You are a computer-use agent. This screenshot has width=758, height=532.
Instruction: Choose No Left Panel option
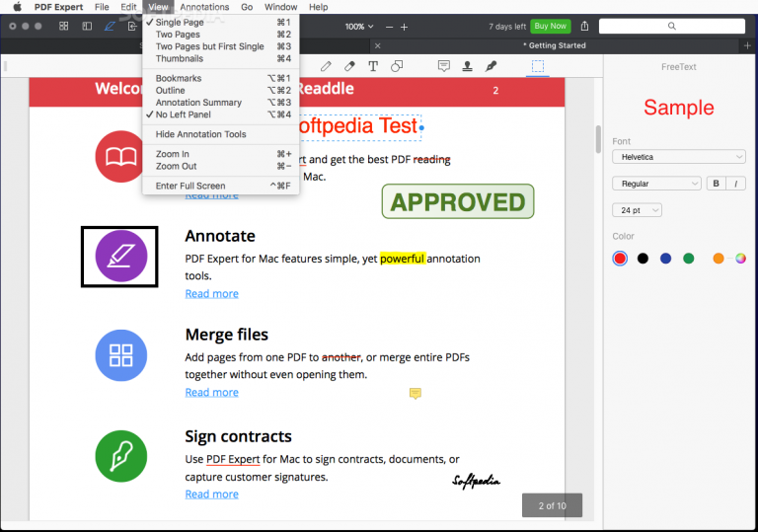click(x=221, y=114)
